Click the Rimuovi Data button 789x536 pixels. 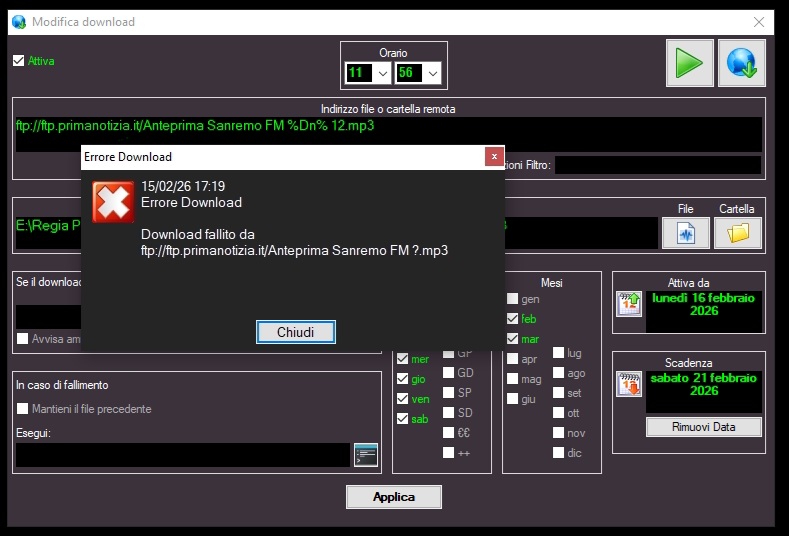pyautogui.click(x=703, y=427)
